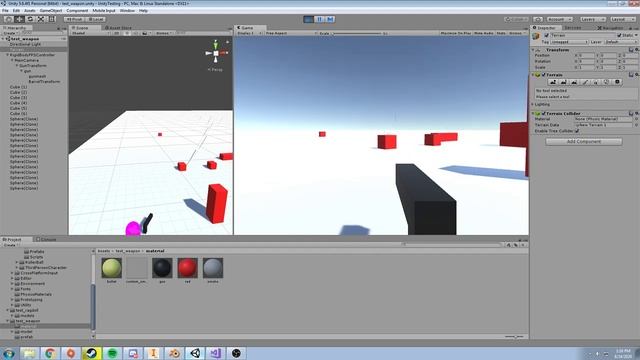Open the Window menu
Viewport: 640px width, 360px height.
pyautogui.click(x=127, y=11)
